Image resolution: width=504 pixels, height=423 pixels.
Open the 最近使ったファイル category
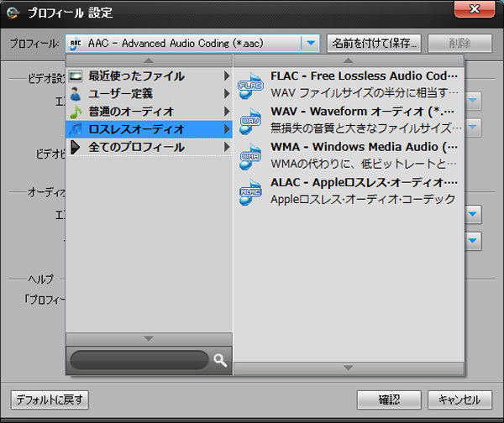(x=149, y=76)
